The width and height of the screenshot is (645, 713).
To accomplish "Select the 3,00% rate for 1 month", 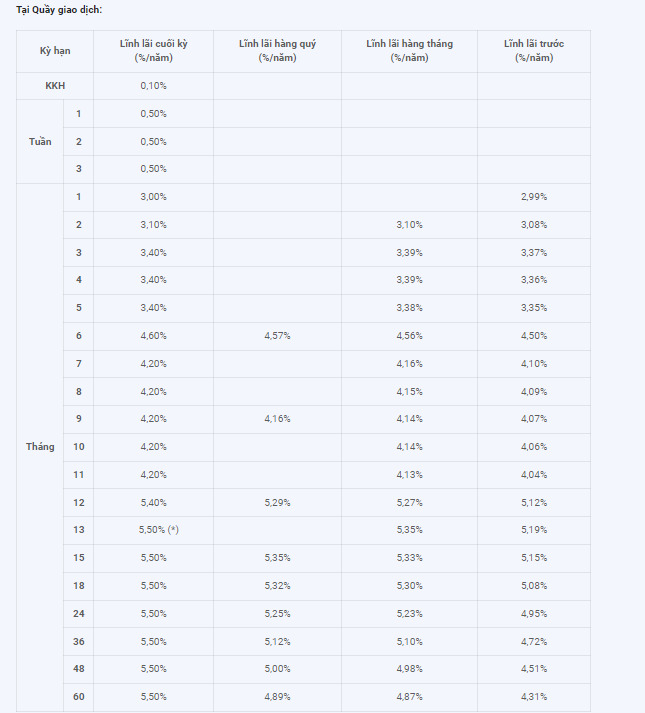I will (153, 197).
